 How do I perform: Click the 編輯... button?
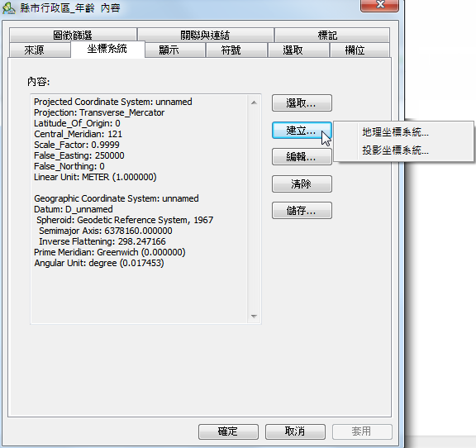pos(302,157)
